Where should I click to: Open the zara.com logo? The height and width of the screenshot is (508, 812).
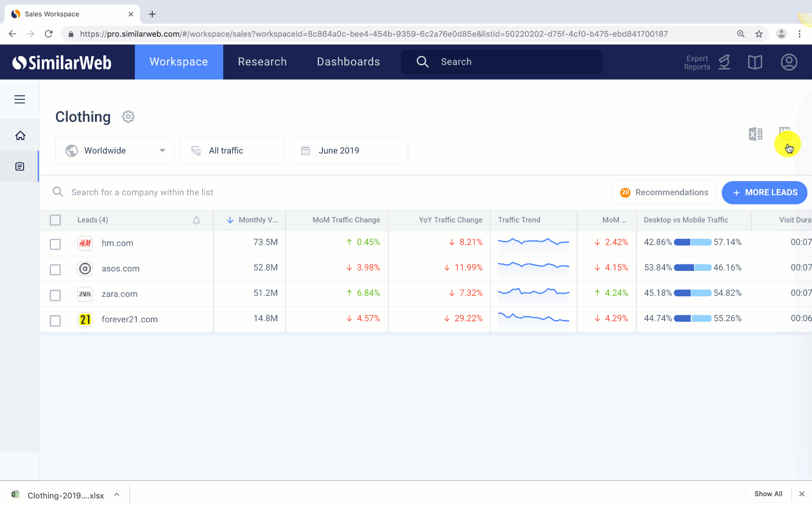pos(85,294)
